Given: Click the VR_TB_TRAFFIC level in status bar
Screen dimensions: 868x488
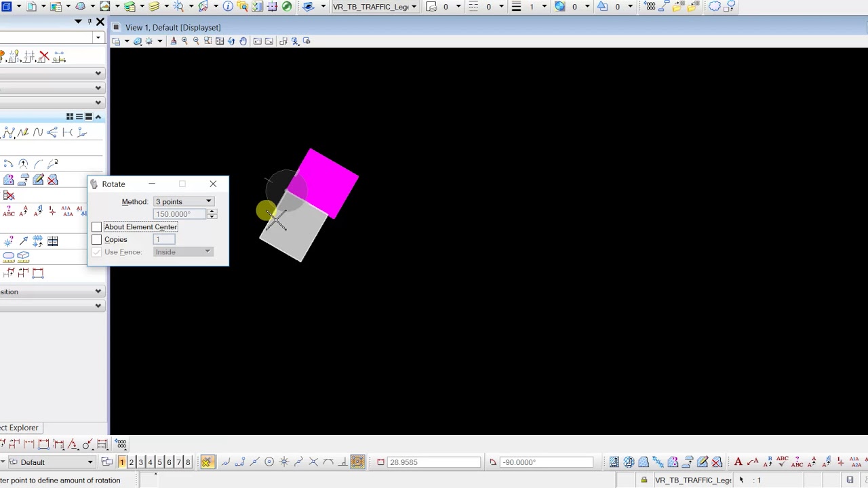Looking at the screenshot, I should [693, 480].
